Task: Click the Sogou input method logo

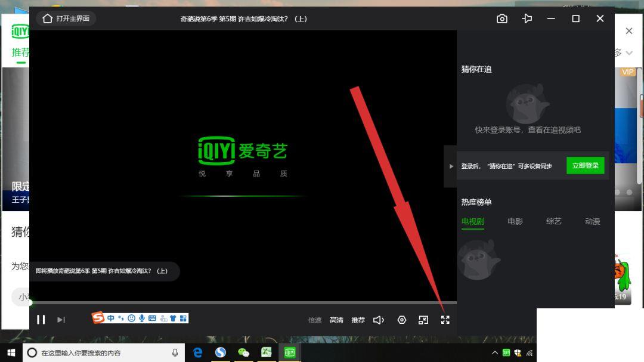Action: click(98, 318)
